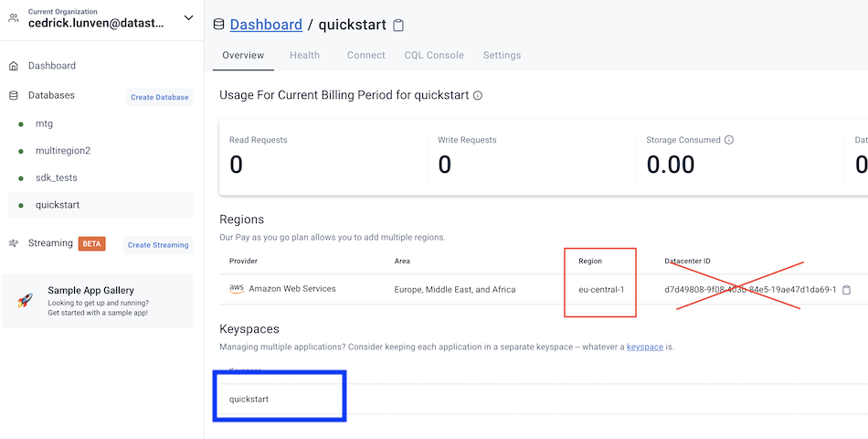Click the Datacenter ID value text
868x439 pixels.
750,289
